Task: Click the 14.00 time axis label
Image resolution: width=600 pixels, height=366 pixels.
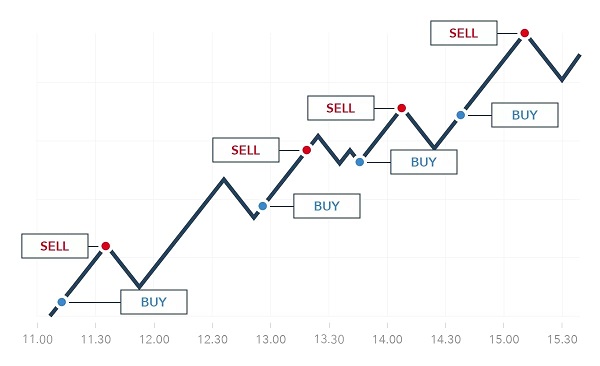Action: coord(387,339)
